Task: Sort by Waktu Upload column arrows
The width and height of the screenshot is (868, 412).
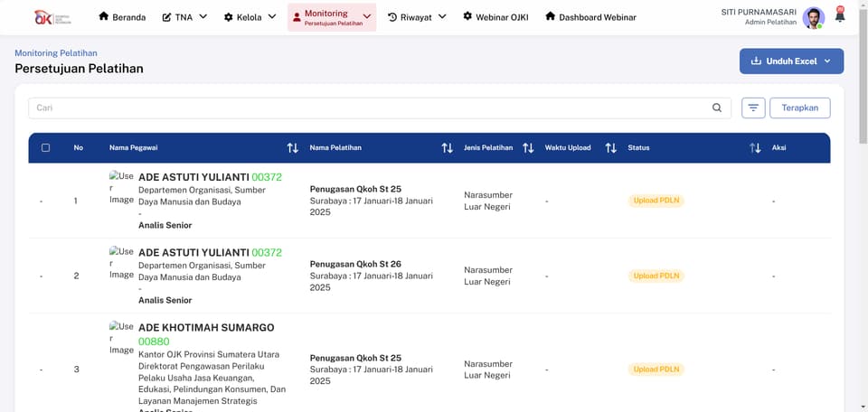Action: click(610, 147)
